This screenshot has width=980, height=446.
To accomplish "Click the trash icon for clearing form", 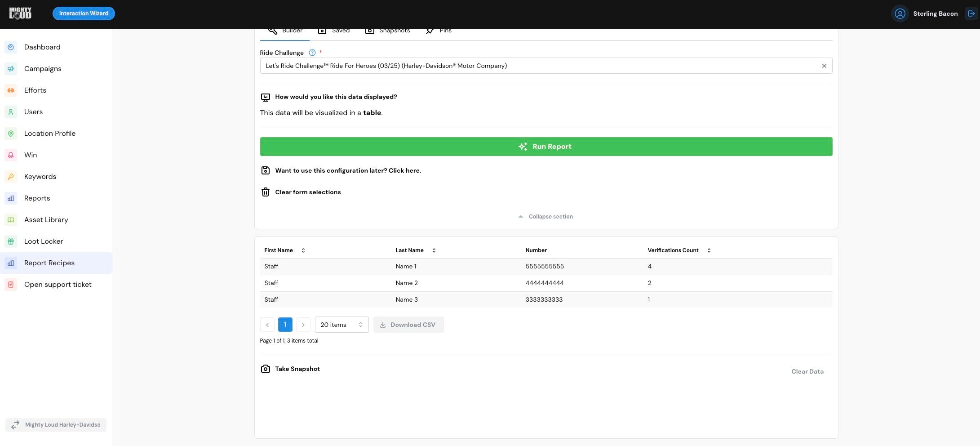I will 266,192.
